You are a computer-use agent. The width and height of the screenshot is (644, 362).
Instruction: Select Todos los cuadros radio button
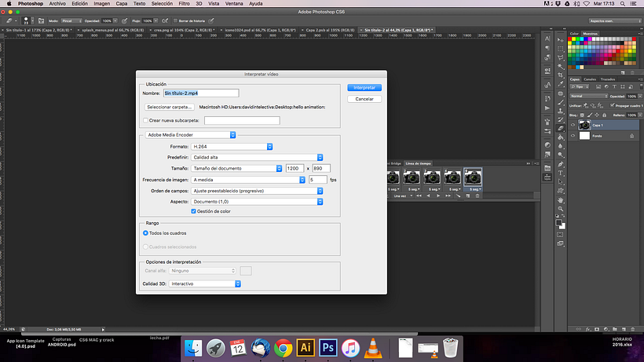tap(145, 232)
